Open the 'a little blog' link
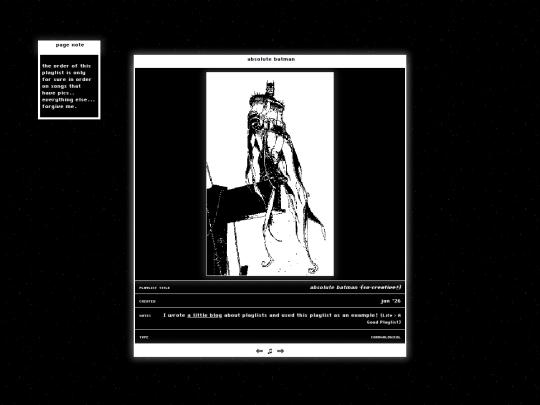Image resolution: width=540 pixels, height=405 pixels. point(205,315)
